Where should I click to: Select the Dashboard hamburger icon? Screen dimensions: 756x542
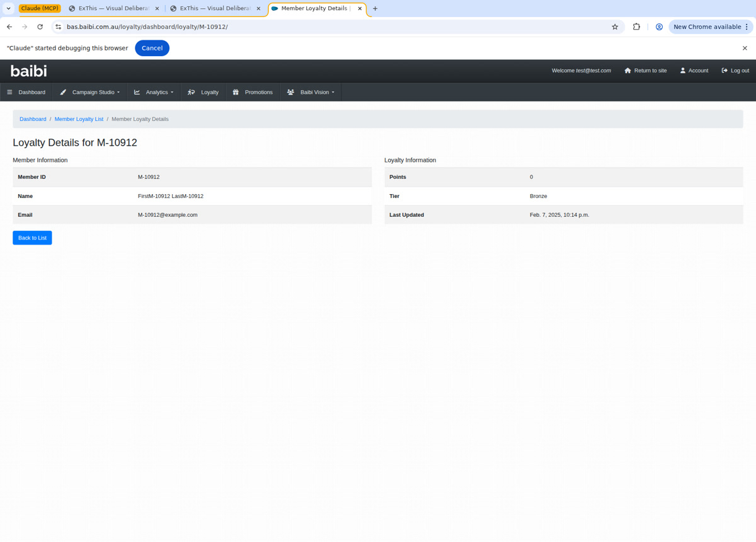click(x=11, y=92)
